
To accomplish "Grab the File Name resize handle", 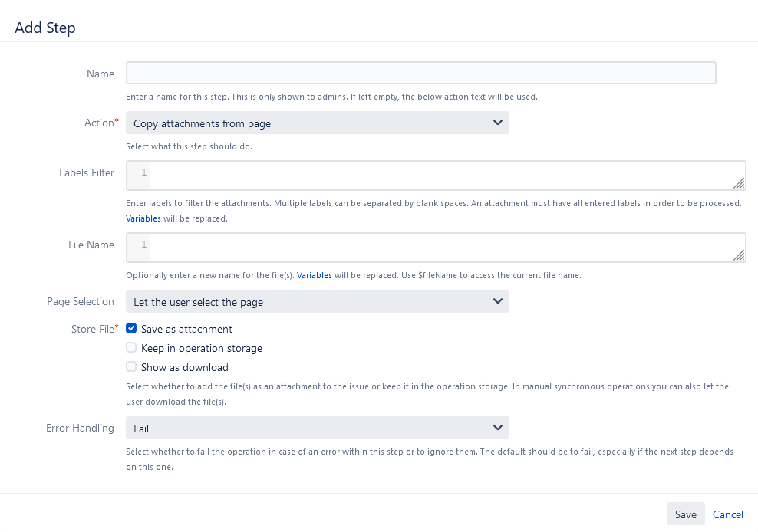I will tap(738, 255).
